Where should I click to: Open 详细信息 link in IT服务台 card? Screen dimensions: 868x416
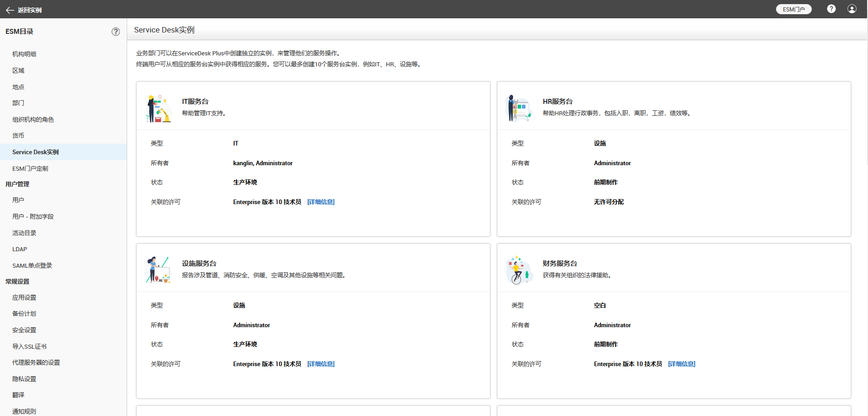click(321, 202)
